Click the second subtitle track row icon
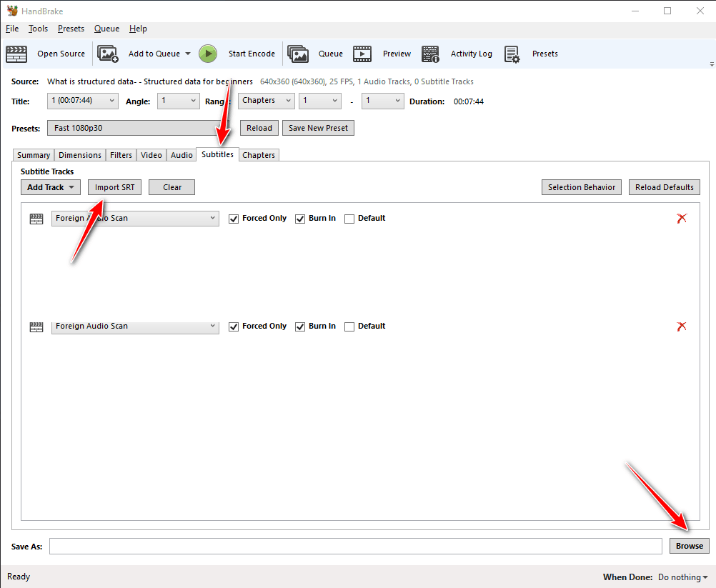The width and height of the screenshot is (716, 588). [36, 327]
